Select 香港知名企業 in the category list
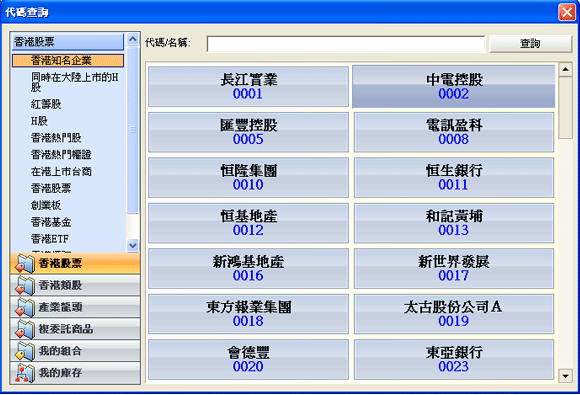 pos(68,60)
